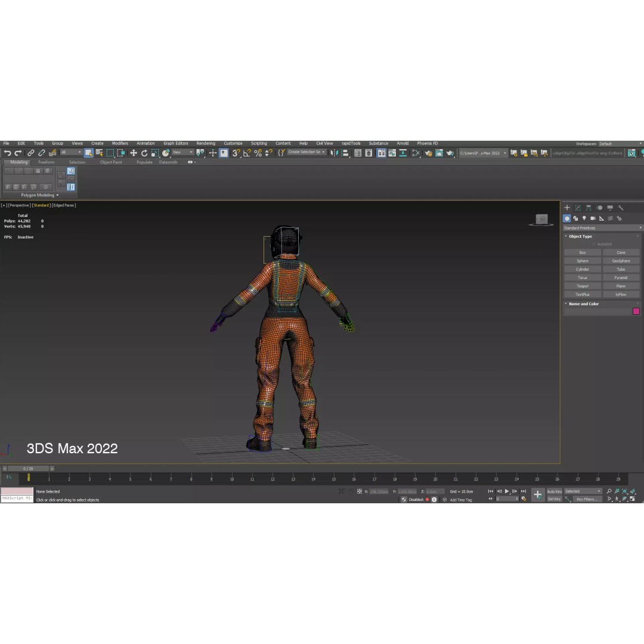Open the Modify panel tab icon
Viewport: 644px width, 644px height.
(578, 208)
